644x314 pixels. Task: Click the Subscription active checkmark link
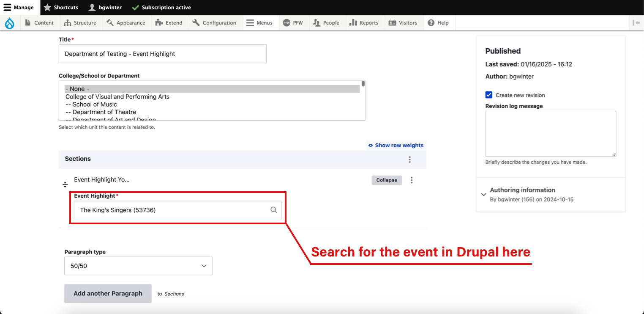(161, 8)
